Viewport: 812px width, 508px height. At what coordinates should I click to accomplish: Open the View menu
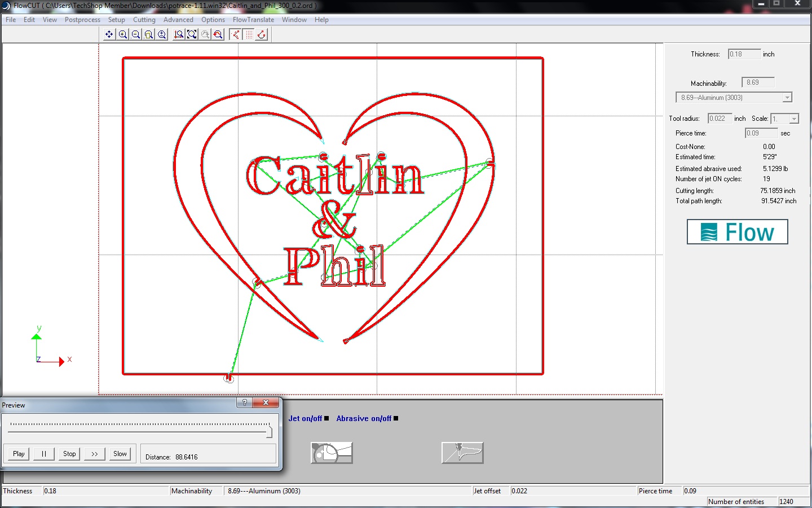50,20
